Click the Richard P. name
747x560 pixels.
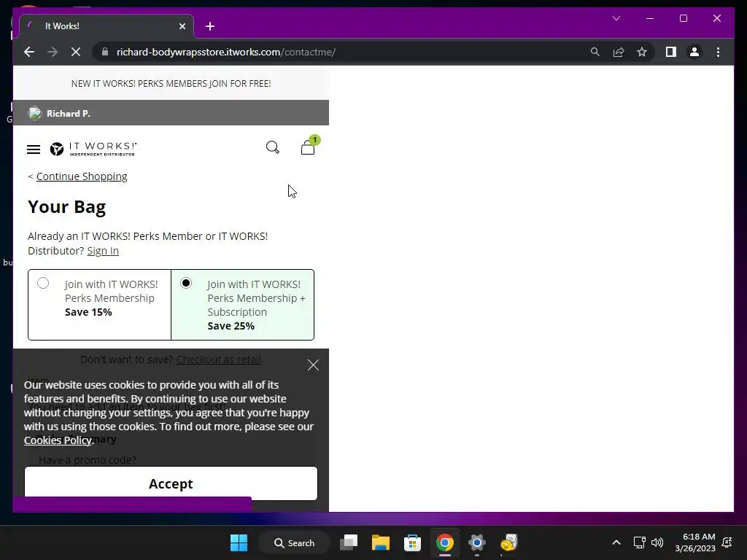pos(68,113)
